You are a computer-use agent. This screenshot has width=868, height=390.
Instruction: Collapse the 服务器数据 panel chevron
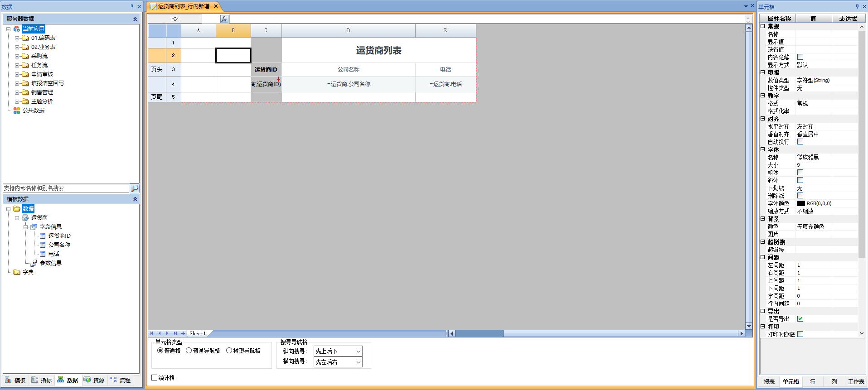point(135,19)
